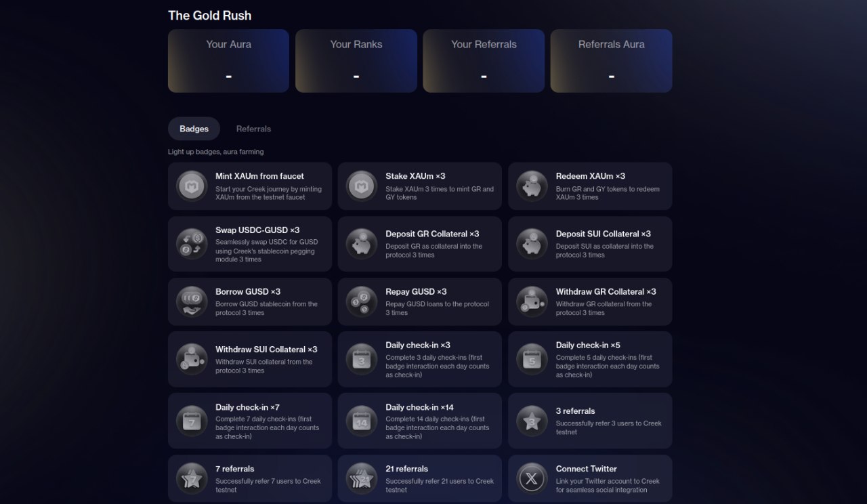Click the Stake XAUm ×3 badge icon
Viewport: 867px width, 504px height.
(x=362, y=186)
